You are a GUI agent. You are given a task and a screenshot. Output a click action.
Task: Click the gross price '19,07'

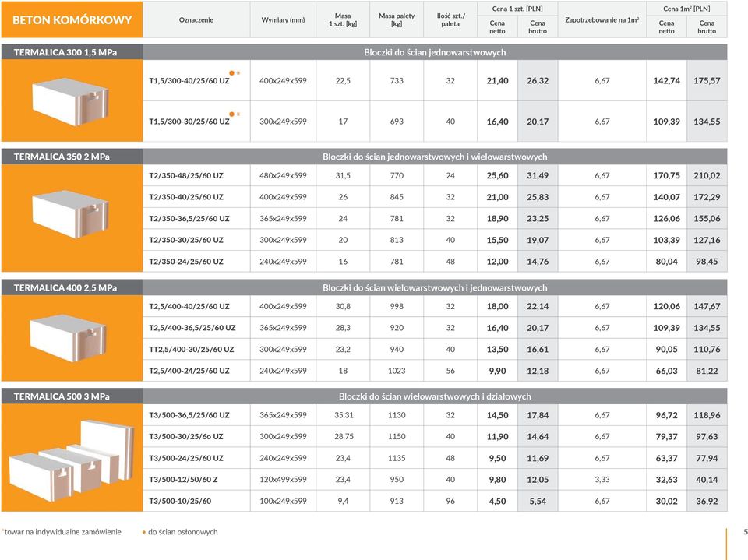click(538, 240)
